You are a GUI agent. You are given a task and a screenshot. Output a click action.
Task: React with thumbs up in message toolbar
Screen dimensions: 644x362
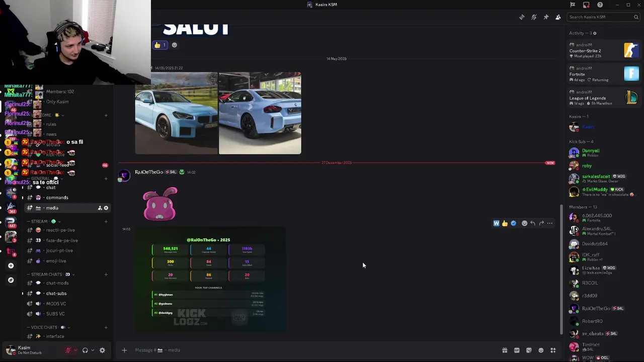[x=505, y=223]
